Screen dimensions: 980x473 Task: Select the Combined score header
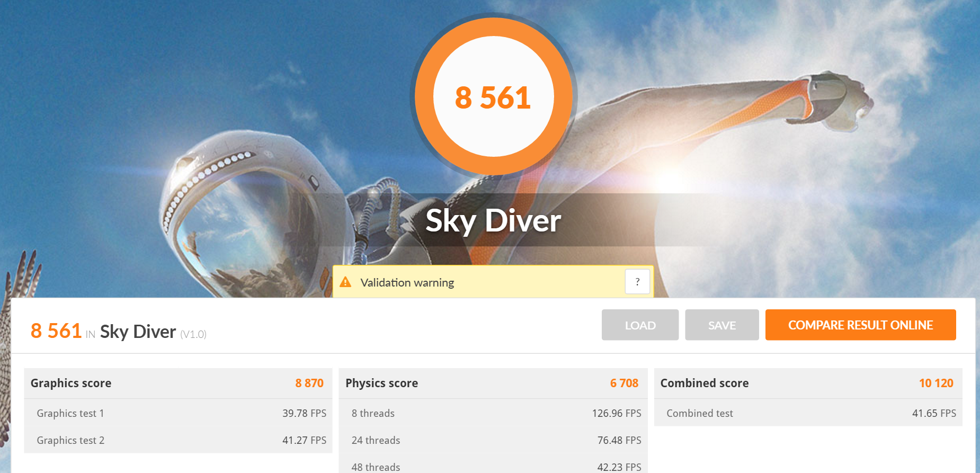click(x=808, y=383)
